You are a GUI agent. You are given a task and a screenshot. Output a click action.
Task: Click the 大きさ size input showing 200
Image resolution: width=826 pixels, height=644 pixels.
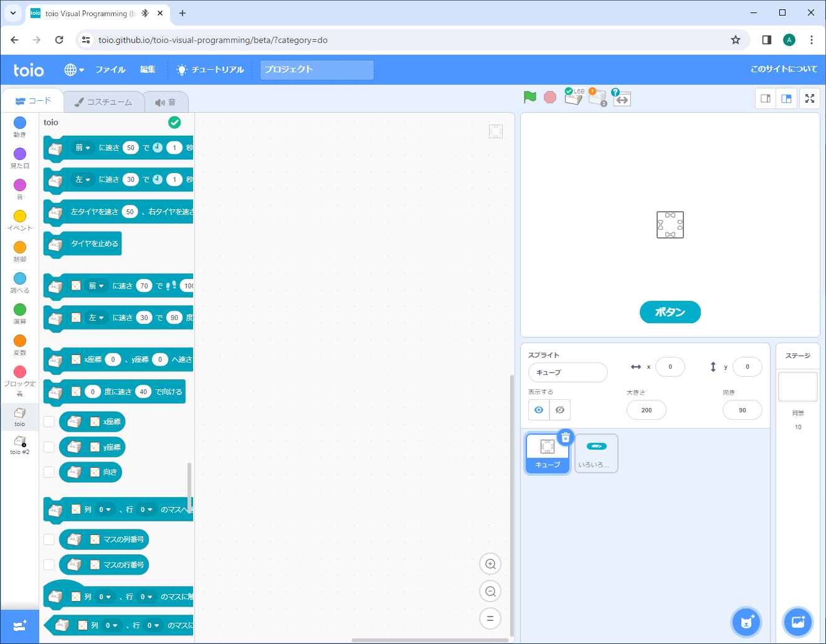pyautogui.click(x=646, y=410)
